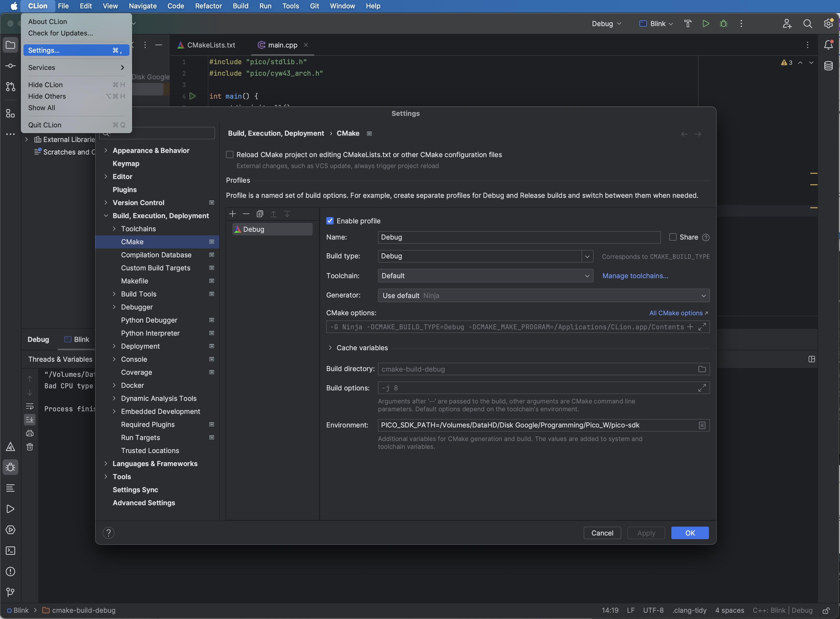
Task: Open the Git tool window icon
Action: [x=10, y=592]
